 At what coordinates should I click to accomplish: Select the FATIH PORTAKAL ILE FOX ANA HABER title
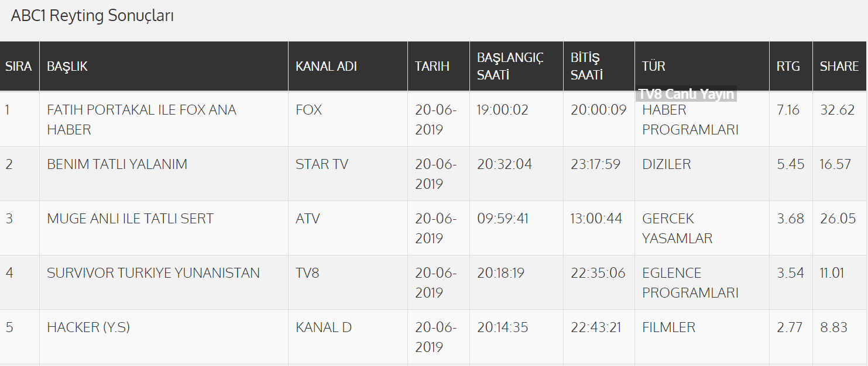coord(141,119)
